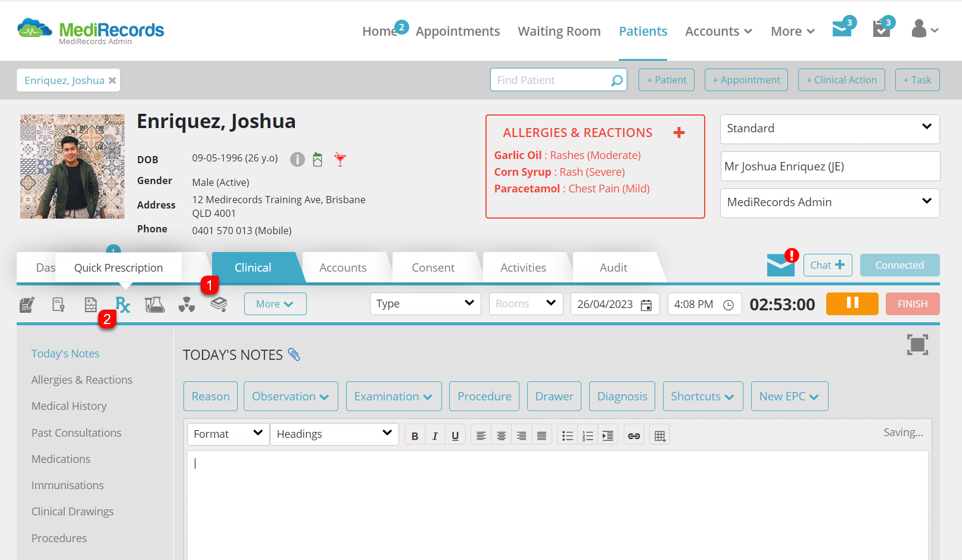Go to Waiting Room page

[559, 31]
